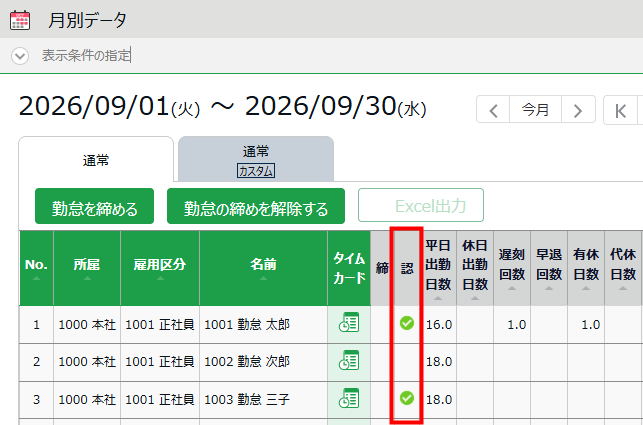Image resolution: width=643 pixels, height=425 pixels.
Task: Click approval checkmark for 勤怠 三子
Action: click(407, 398)
